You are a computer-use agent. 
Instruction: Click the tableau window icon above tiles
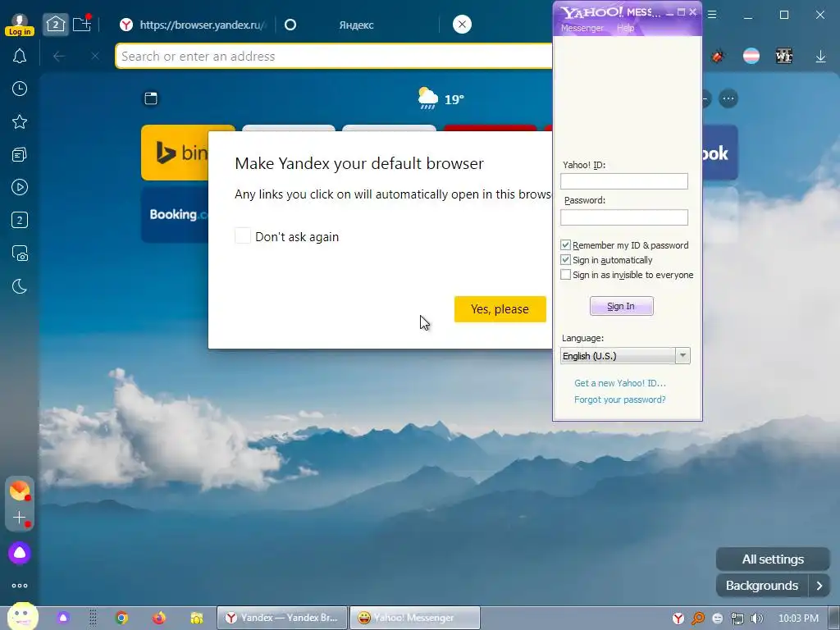(x=151, y=98)
